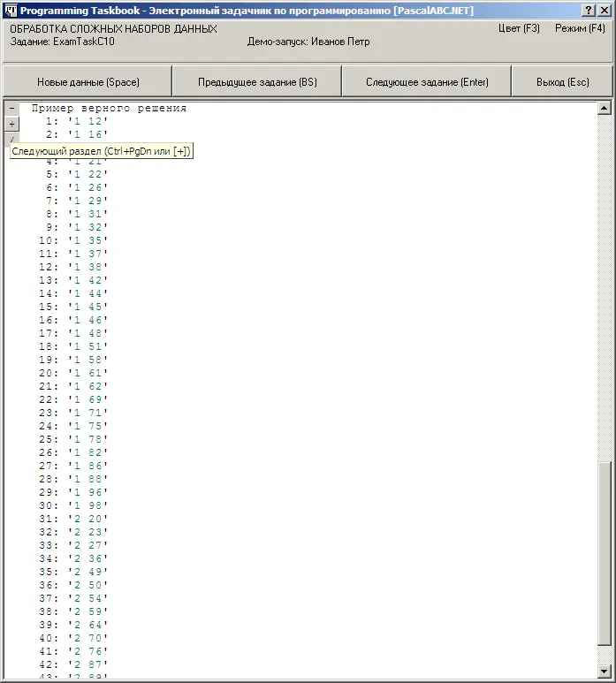Select result line 13: '1 42'
Image resolution: width=616 pixels, height=683 pixels.
click(72, 280)
